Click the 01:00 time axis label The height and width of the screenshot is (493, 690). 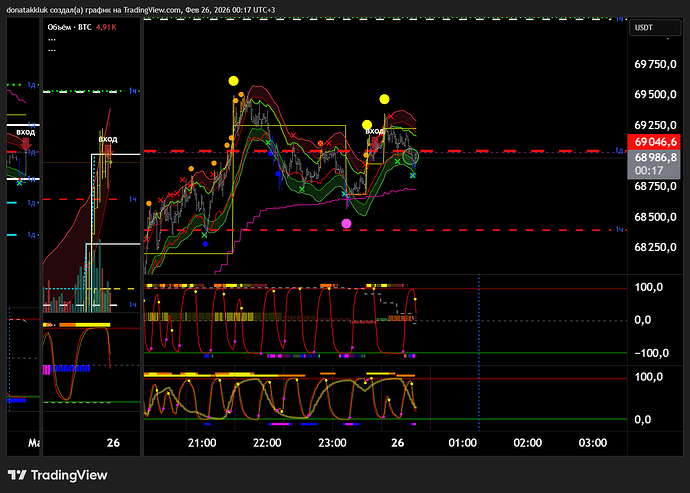[462, 442]
